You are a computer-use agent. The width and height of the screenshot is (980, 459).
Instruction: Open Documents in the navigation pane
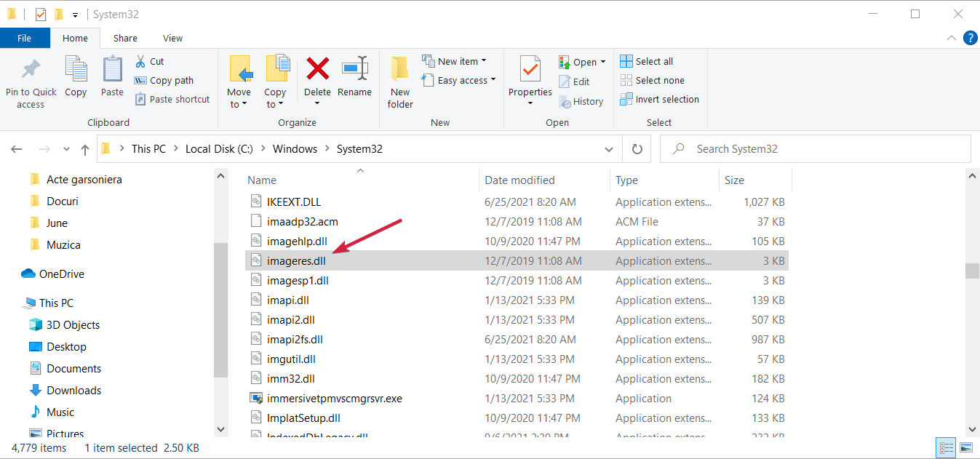(x=65, y=368)
